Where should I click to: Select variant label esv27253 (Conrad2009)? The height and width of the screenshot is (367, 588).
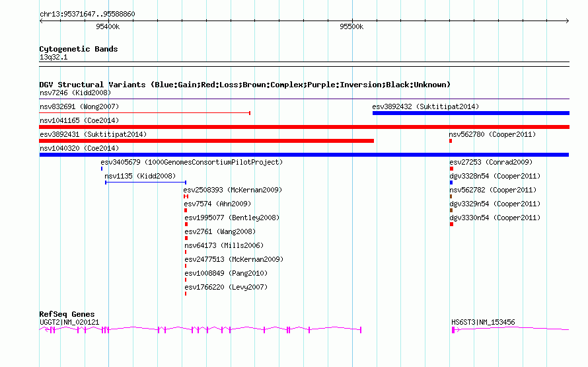(x=491, y=162)
